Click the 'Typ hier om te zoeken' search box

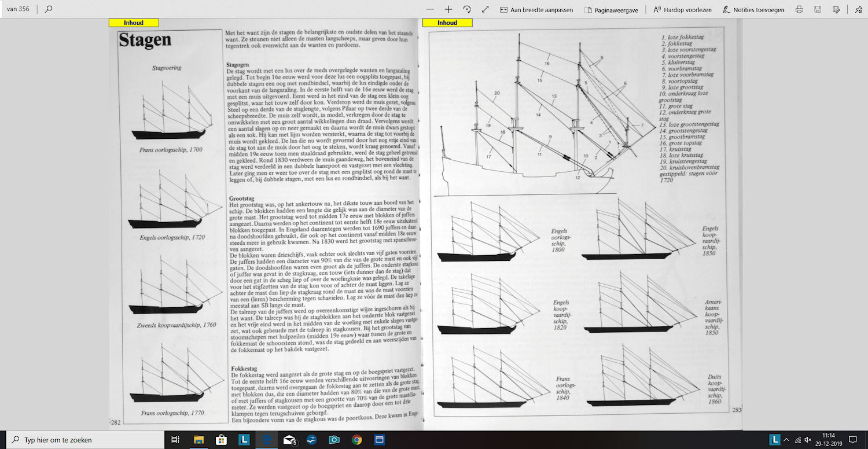click(84, 440)
